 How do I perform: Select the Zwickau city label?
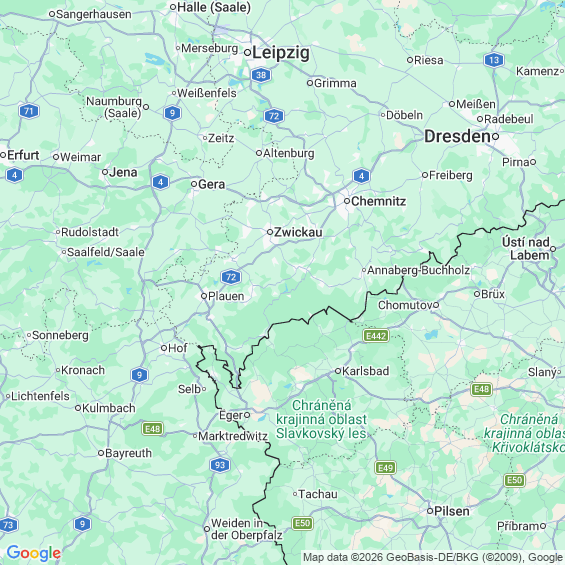click(298, 232)
